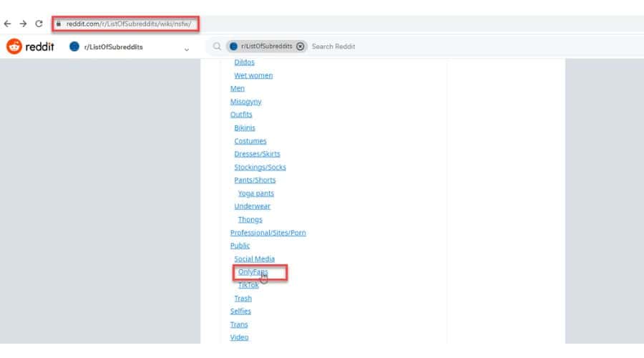644x358 pixels.
Task: Click the r/ListOfSubreddits community avatar icon
Action: (74, 47)
